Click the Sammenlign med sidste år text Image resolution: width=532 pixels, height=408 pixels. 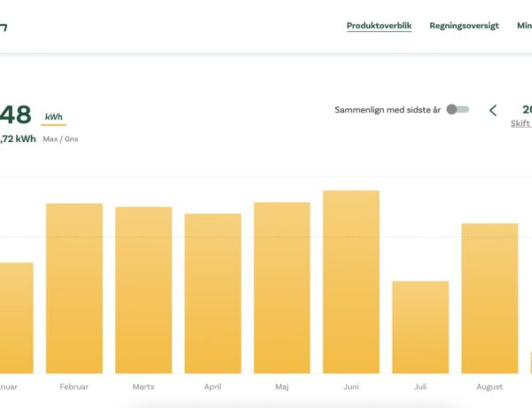[387, 110]
